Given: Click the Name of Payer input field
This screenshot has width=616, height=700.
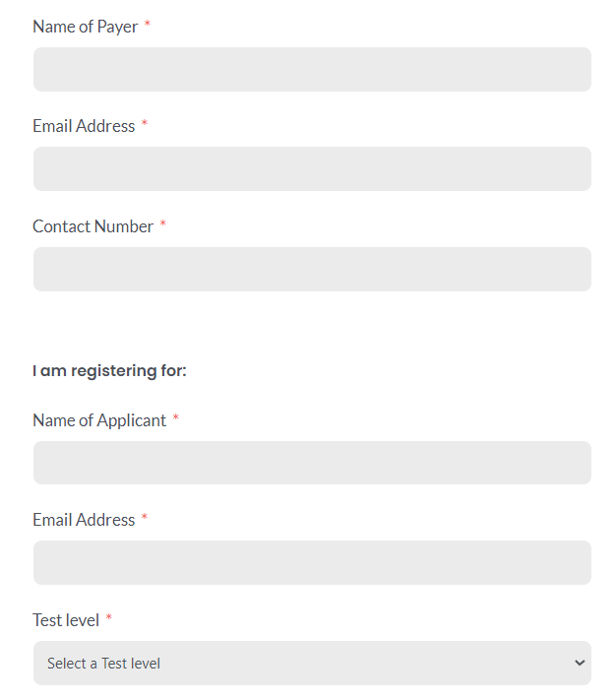Looking at the screenshot, I should [312, 70].
